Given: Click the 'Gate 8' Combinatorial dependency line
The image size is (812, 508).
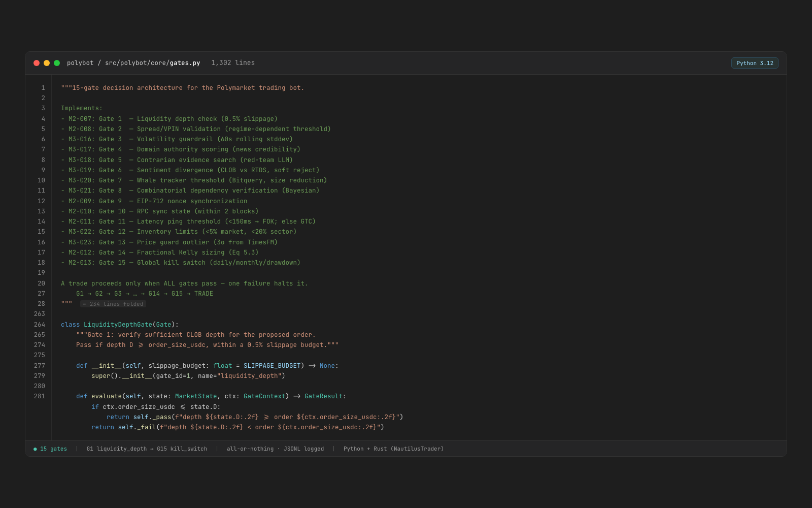Looking at the screenshot, I should coord(190,190).
